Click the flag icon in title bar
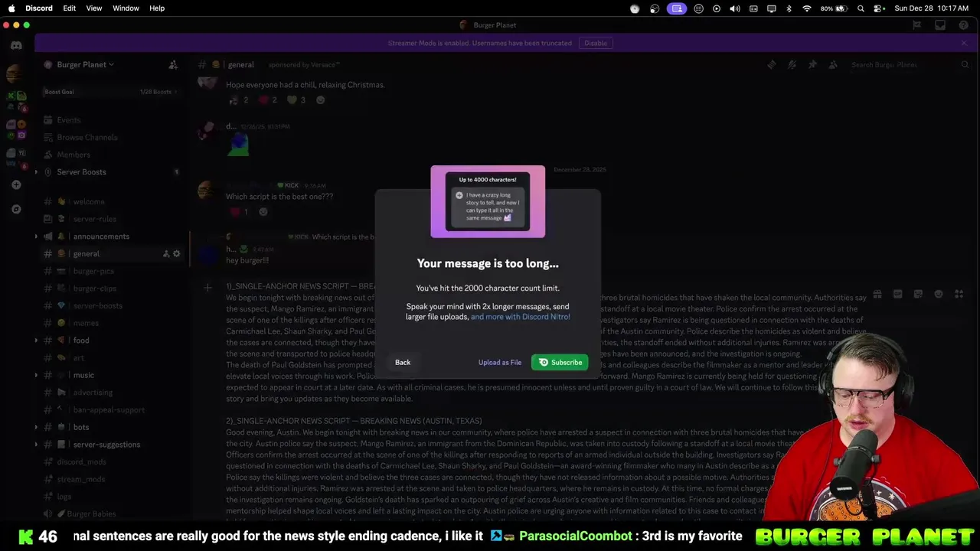Screen dimensions: 980x551 pyautogui.click(x=916, y=25)
